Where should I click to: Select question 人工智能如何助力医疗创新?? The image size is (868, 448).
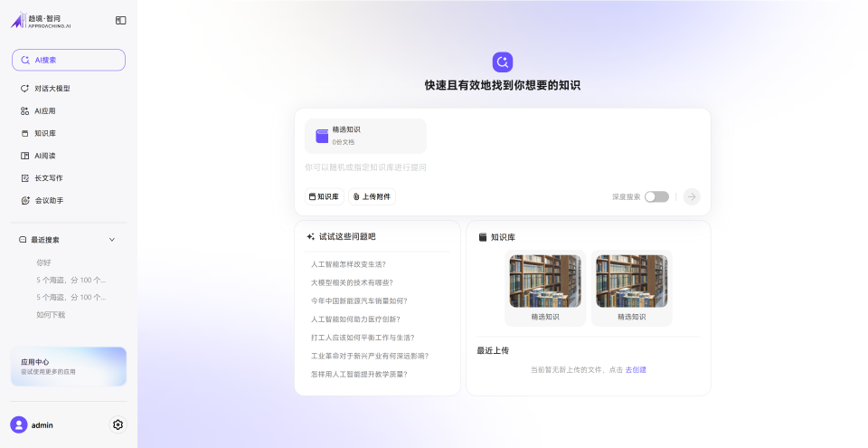click(355, 319)
